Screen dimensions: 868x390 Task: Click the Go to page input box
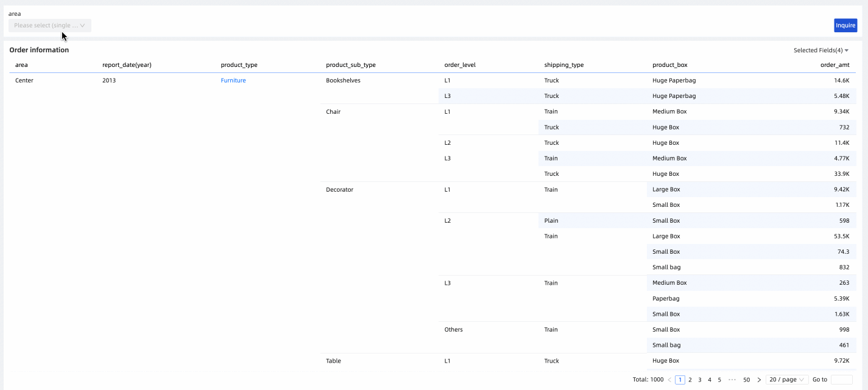tap(841, 380)
